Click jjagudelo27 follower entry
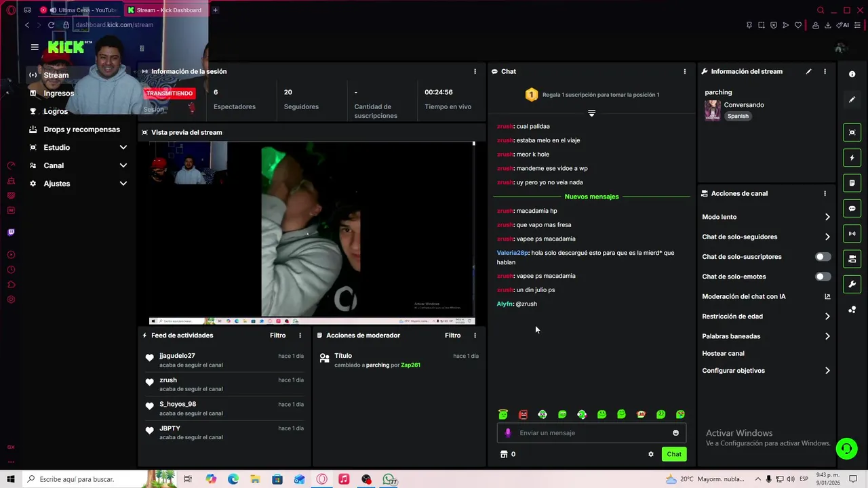The height and width of the screenshot is (488, 868). point(224,360)
